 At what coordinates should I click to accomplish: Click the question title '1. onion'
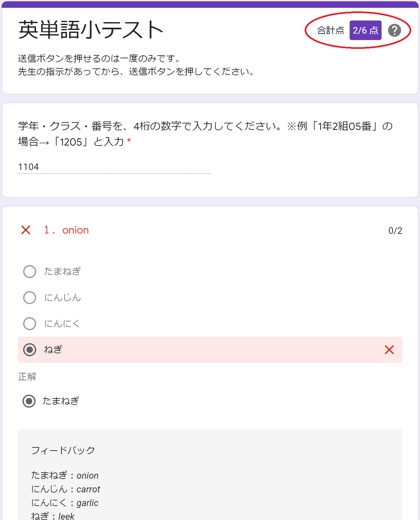(66, 230)
